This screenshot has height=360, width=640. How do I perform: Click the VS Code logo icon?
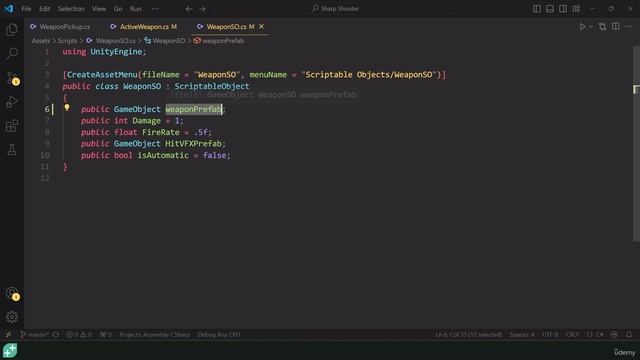(9, 9)
